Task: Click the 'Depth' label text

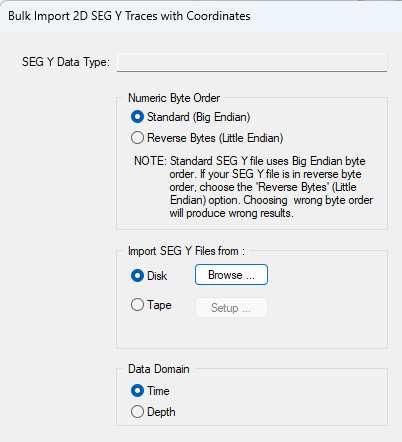Action: tap(161, 412)
